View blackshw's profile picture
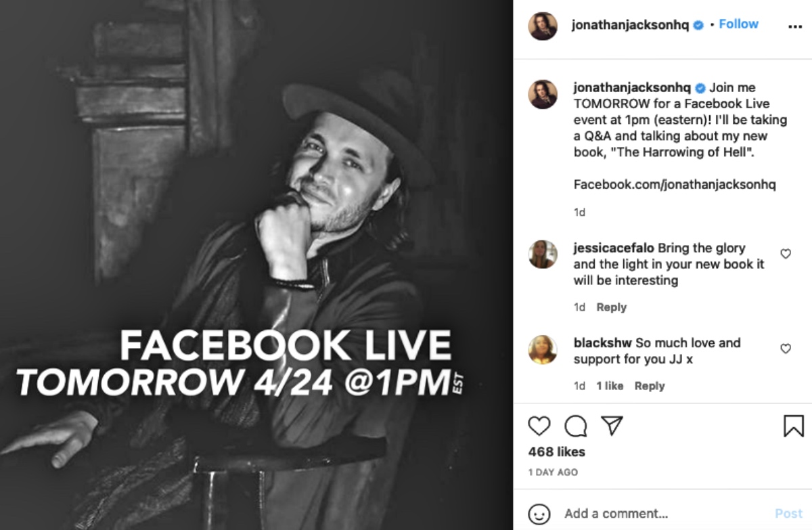This screenshot has width=812, height=530. [543, 349]
